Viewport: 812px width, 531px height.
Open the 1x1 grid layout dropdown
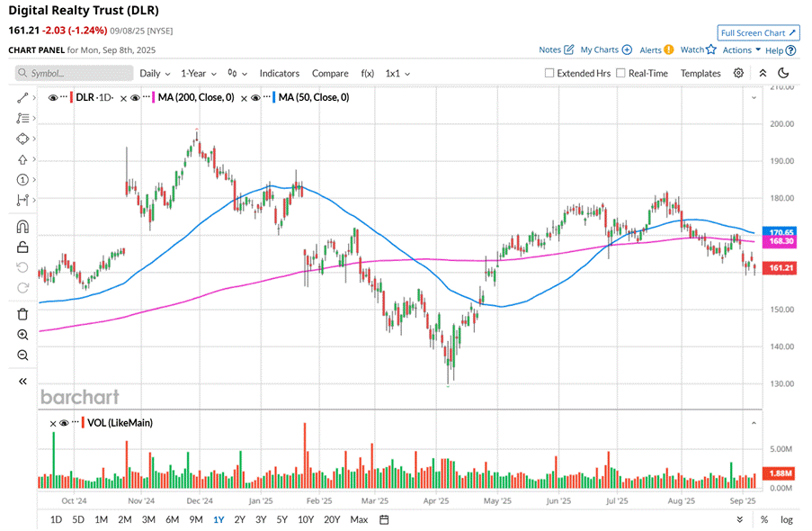(397, 74)
